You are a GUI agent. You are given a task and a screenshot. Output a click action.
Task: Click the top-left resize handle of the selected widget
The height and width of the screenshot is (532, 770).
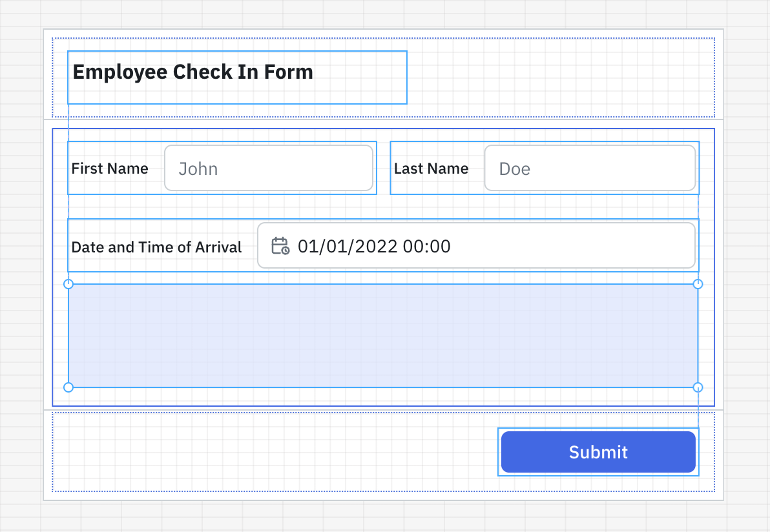click(68, 283)
